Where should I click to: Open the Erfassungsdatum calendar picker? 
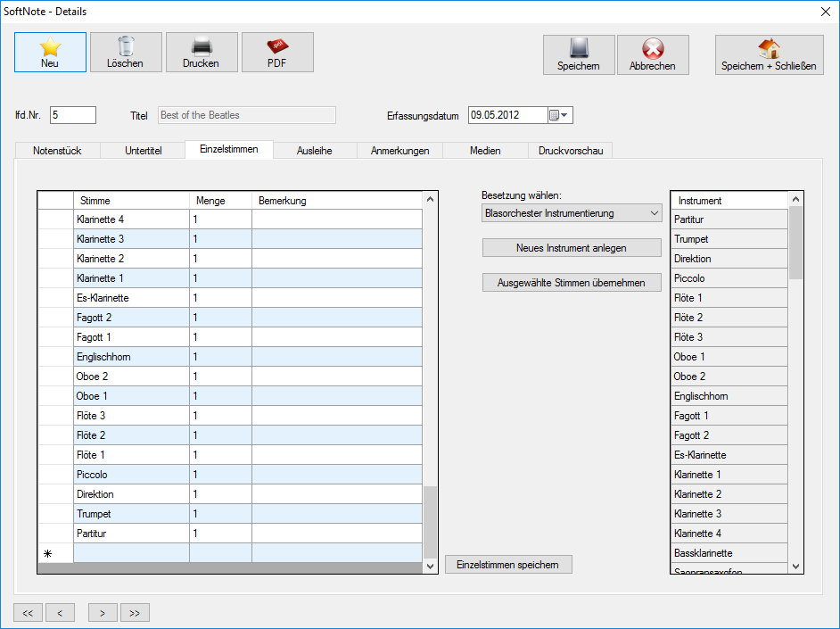pos(559,115)
